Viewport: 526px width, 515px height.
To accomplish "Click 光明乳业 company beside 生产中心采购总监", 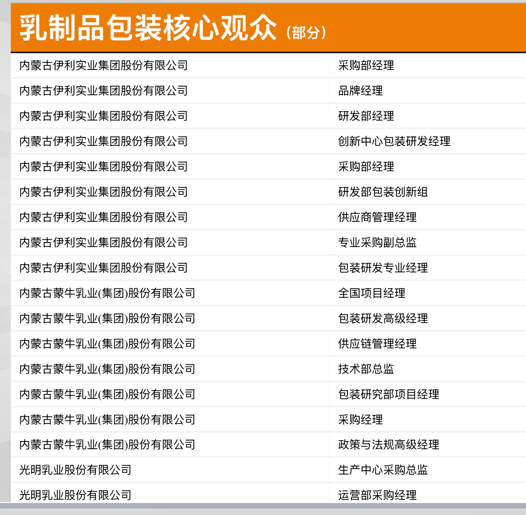I will click(75, 470).
